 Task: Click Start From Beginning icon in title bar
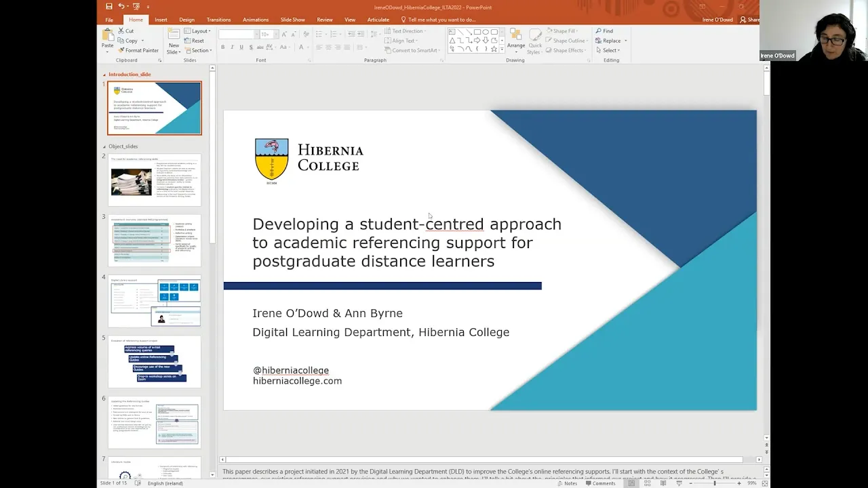click(x=136, y=7)
